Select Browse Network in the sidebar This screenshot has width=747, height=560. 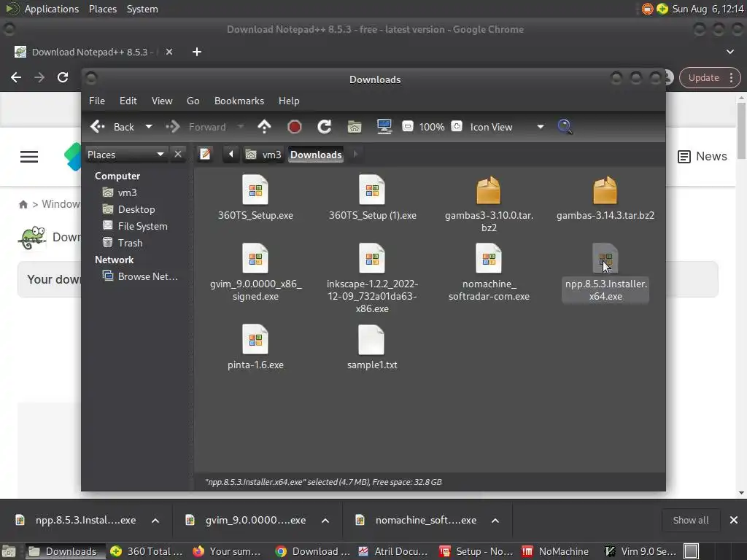tap(141, 276)
